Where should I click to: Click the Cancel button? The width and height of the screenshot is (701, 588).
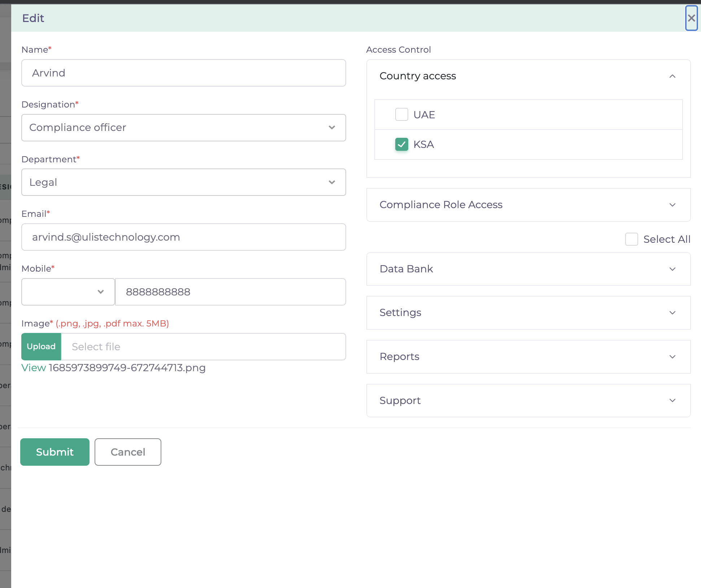pyautogui.click(x=128, y=452)
